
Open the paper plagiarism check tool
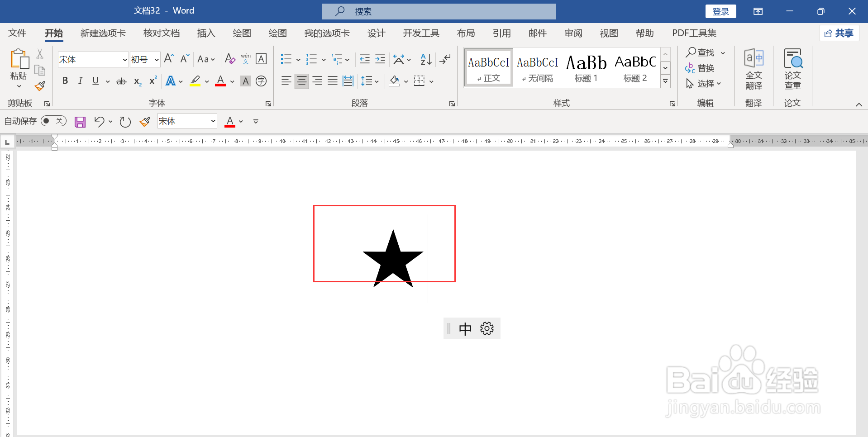tap(793, 69)
